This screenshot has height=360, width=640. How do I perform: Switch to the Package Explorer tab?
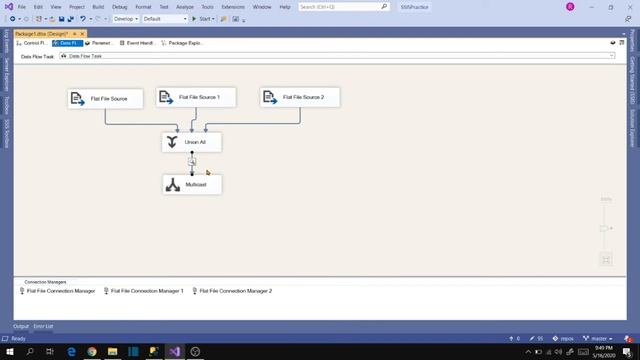pyautogui.click(x=182, y=43)
